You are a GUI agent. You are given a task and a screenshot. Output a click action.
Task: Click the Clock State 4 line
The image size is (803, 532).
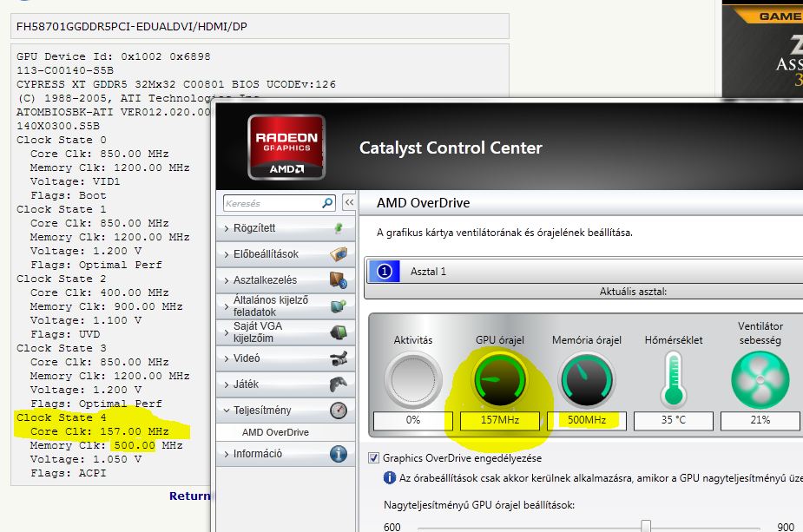(62, 417)
